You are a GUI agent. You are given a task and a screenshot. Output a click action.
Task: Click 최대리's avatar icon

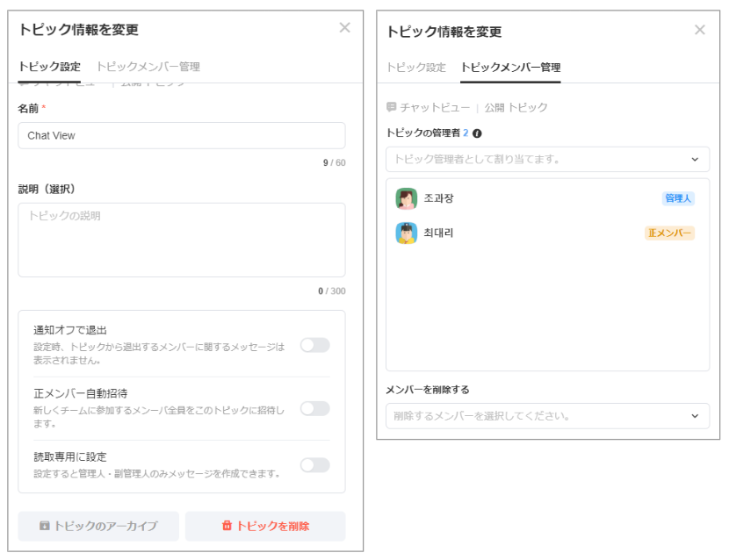pyautogui.click(x=406, y=233)
